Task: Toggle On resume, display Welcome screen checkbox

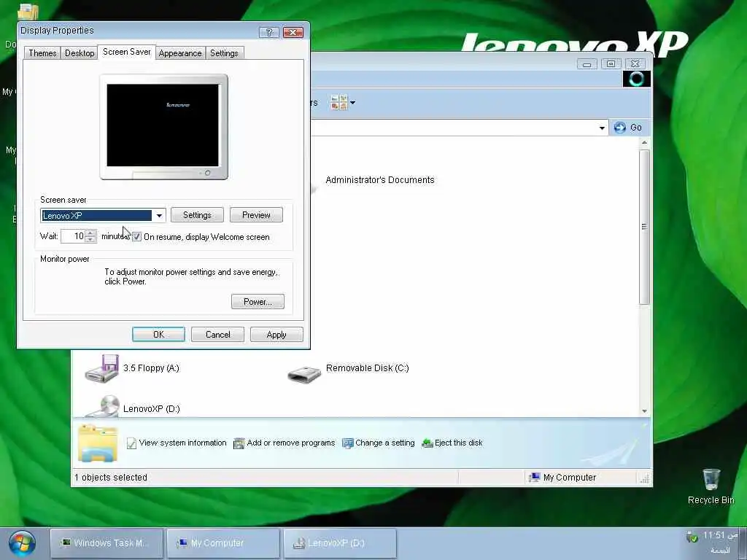Action: [136, 237]
